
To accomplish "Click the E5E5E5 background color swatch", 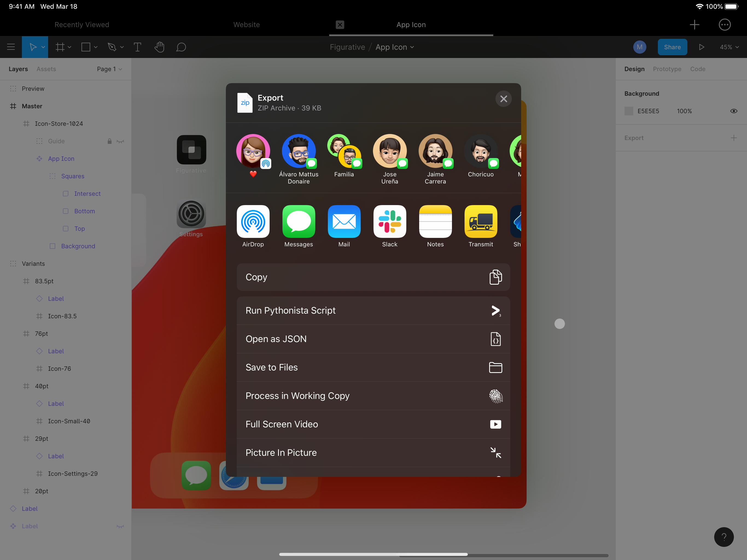I will pos(629,111).
